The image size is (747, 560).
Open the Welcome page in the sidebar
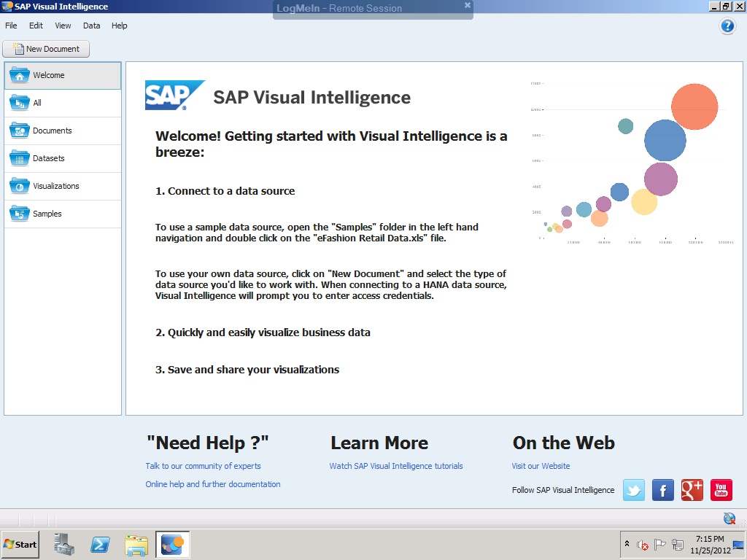click(63, 75)
